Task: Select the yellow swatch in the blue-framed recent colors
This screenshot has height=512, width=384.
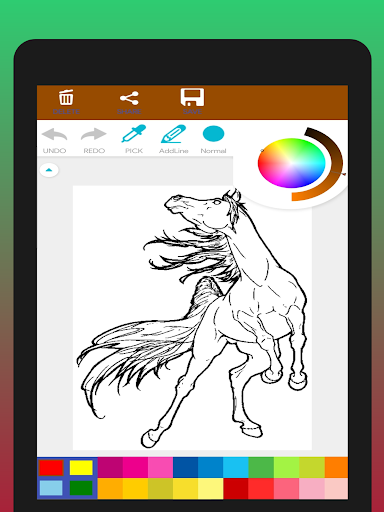Action: 81,468
